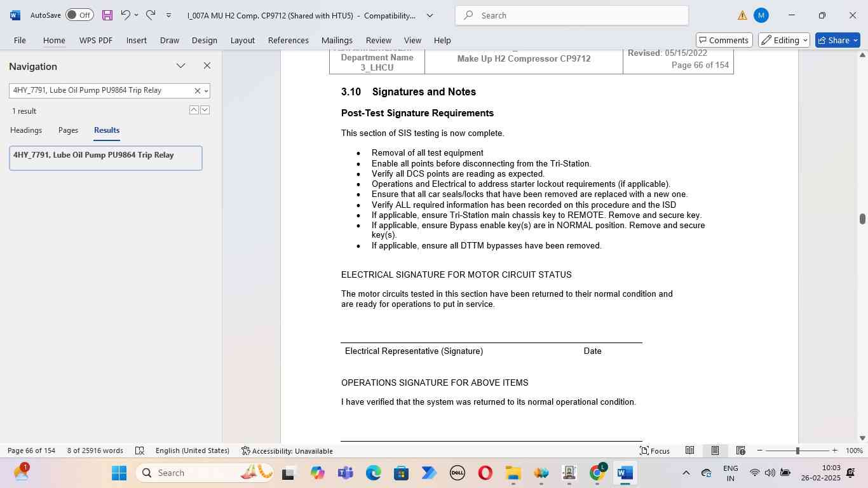Click the scroll up arrow
Image resolution: width=868 pixels, height=488 pixels.
pyautogui.click(x=862, y=55)
